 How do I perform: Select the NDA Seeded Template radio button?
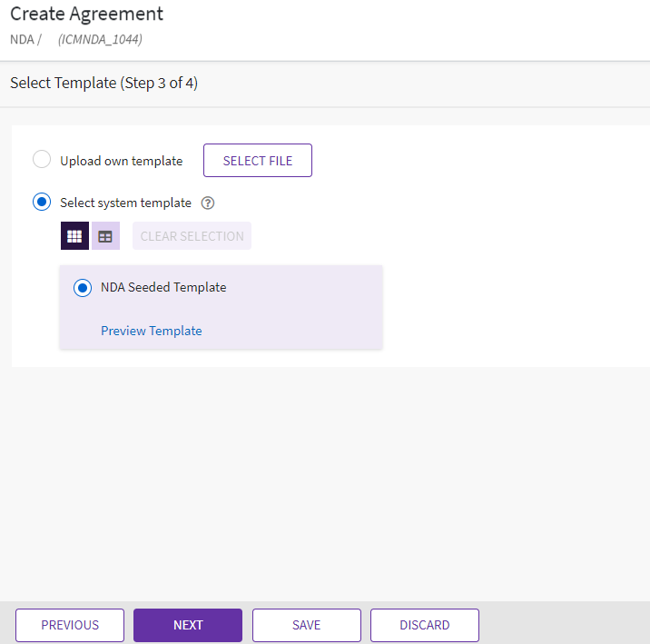tap(83, 288)
